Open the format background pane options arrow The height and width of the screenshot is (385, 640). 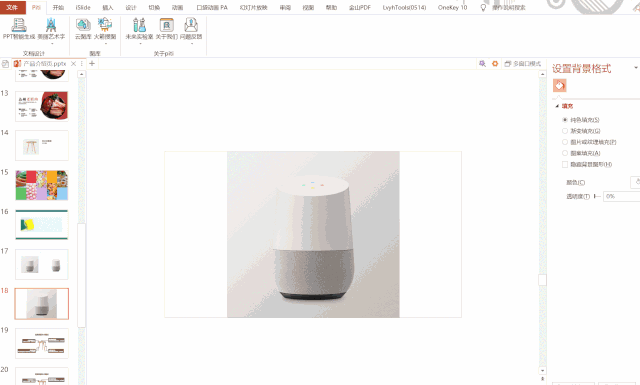(636, 68)
